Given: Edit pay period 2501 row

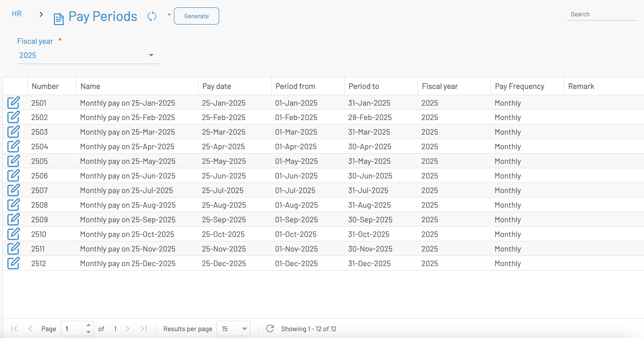Looking at the screenshot, I should (13, 103).
